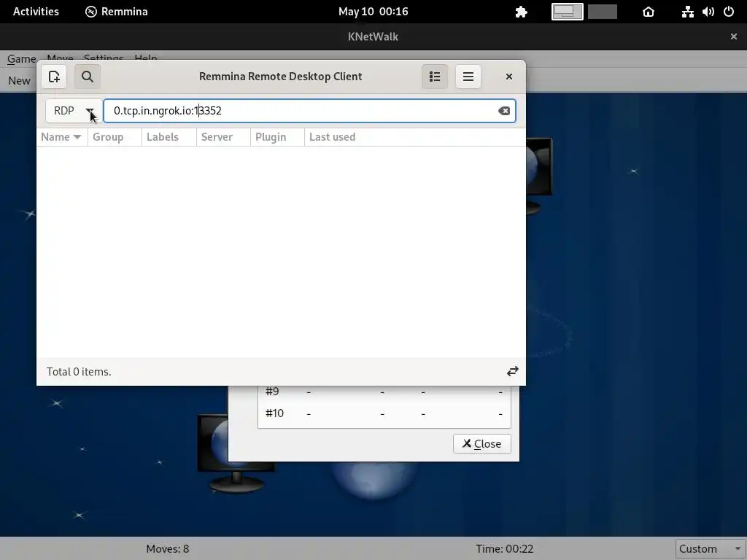The image size is (747, 560).
Task: Select row #9 in high scores
Action: click(x=384, y=392)
